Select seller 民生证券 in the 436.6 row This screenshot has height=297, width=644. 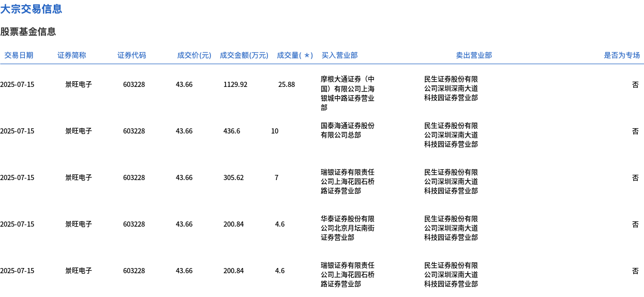tap(451, 135)
